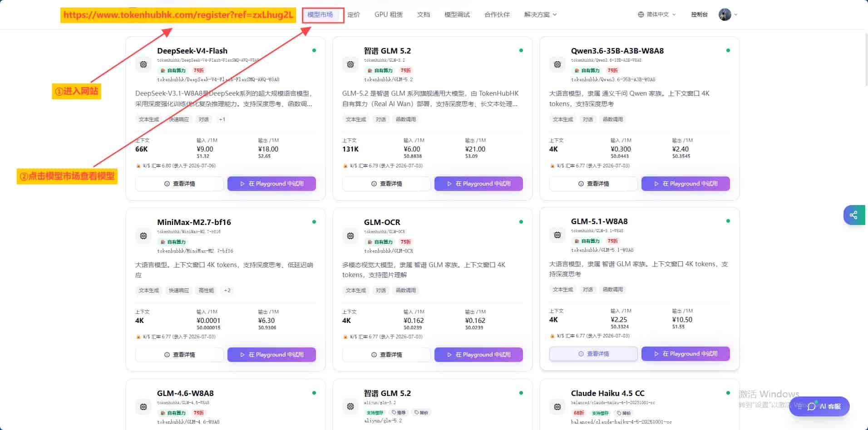This screenshot has height=430, width=868.
Task: Open the 控制台 console link
Action: coord(699,15)
